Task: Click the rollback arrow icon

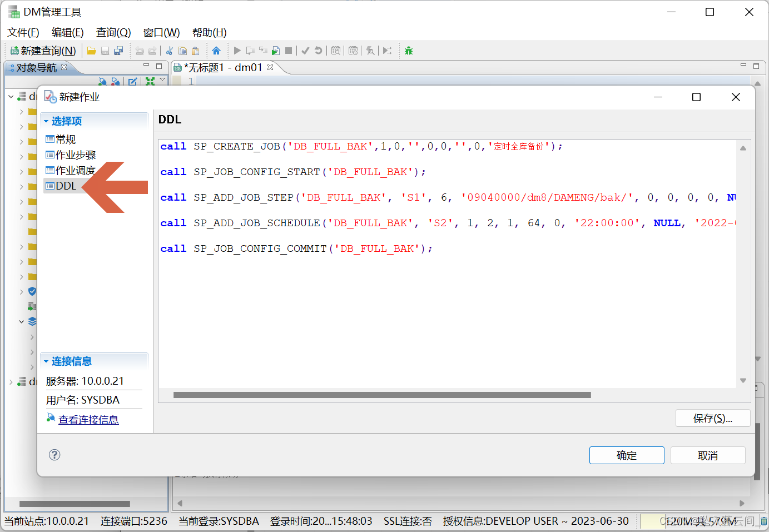Action: coord(319,51)
